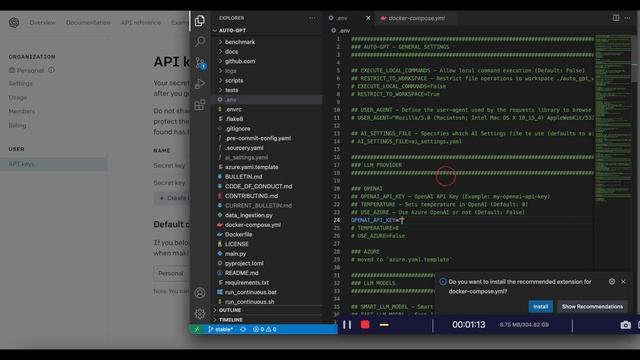Open the Dockerfile
The width and height of the screenshot is (640, 360).
238,235
